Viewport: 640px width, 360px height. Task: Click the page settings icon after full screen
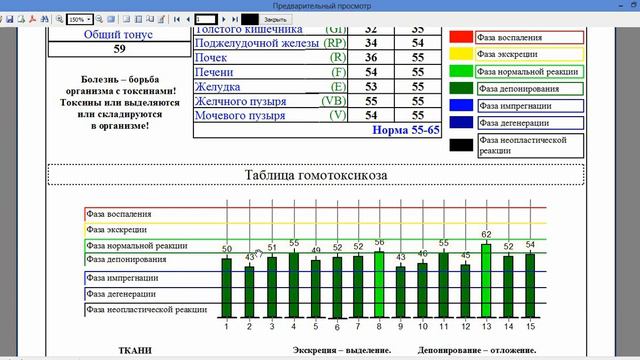click(127, 19)
